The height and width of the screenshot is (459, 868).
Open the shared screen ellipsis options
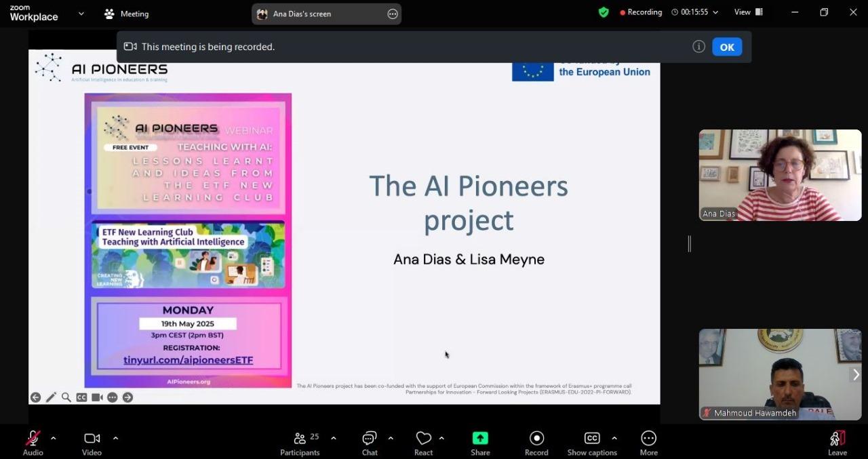coord(393,14)
